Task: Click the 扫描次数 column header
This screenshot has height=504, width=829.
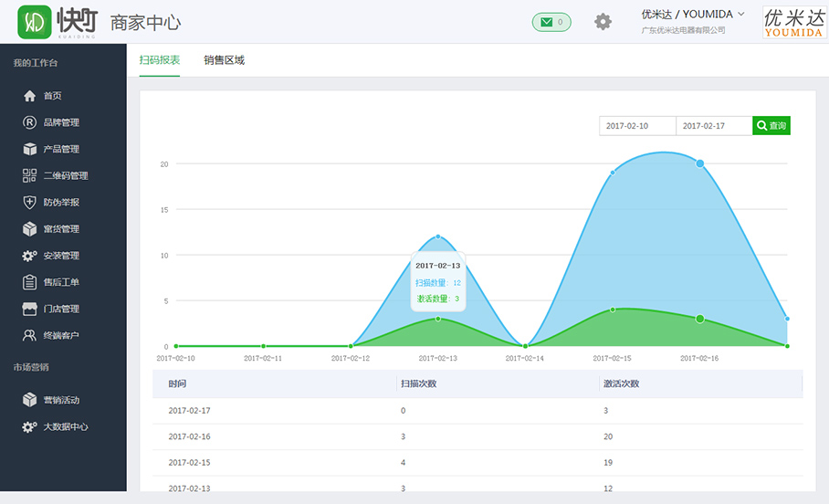Action: click(x=419, y=384)
